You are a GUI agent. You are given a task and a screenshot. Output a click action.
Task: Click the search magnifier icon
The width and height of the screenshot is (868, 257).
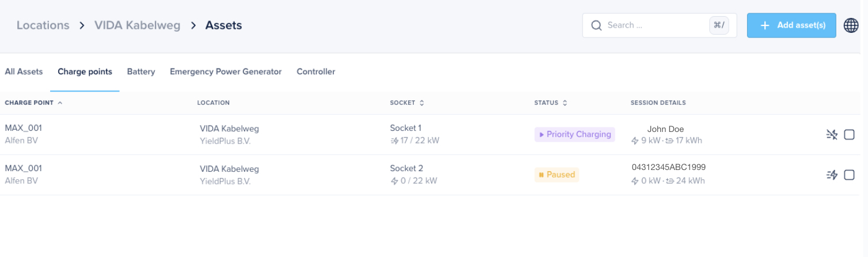tap(596, 25)
